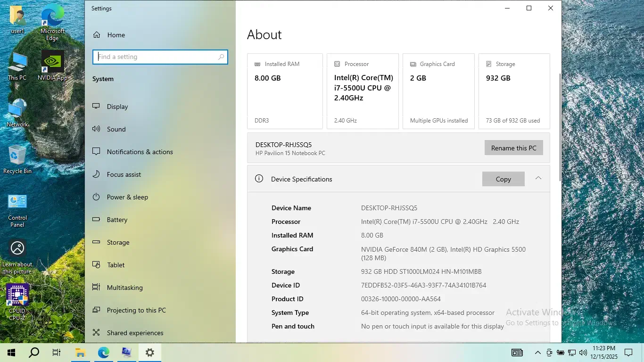644x362 pixels.
Task: Collapse the Device Specifications section
Action: point(538,178)
